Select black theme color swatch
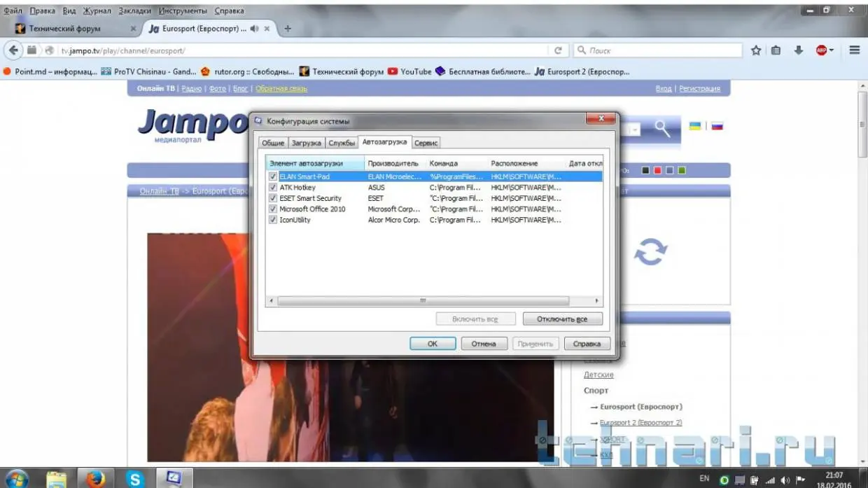This screenshot has height=488, width=868. [x=645, y=170]
